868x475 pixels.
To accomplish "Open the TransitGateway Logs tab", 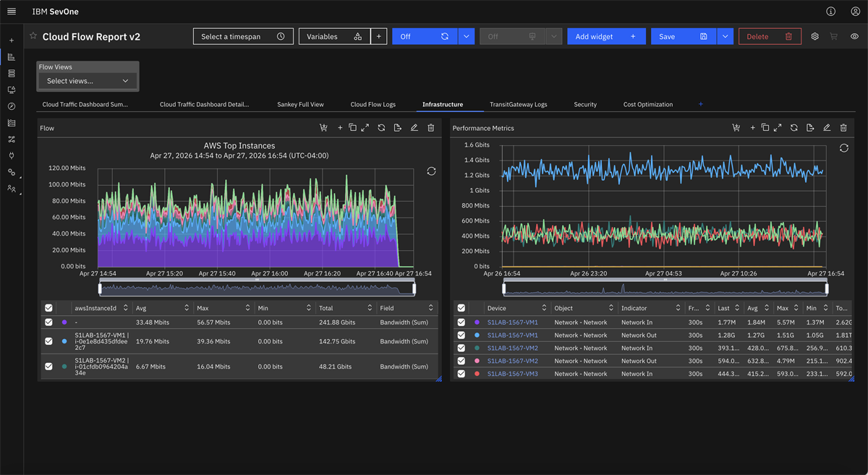I will 518,105.
